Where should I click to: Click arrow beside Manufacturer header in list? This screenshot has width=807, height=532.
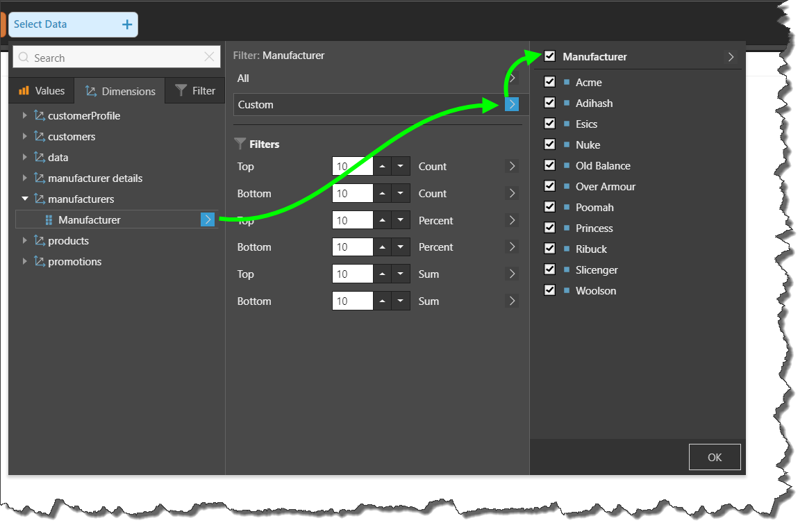pyautogui.click(x=731, y=57)
